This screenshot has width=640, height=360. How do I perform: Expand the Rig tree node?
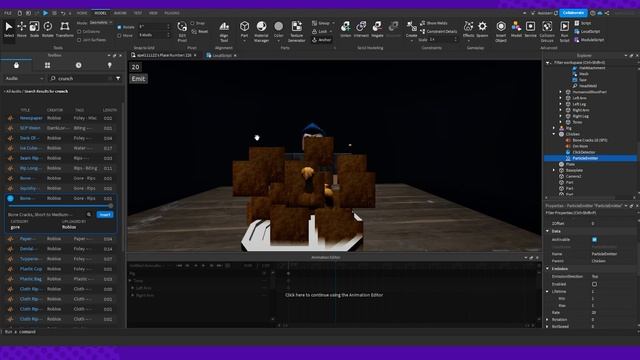tap(554, 128)
